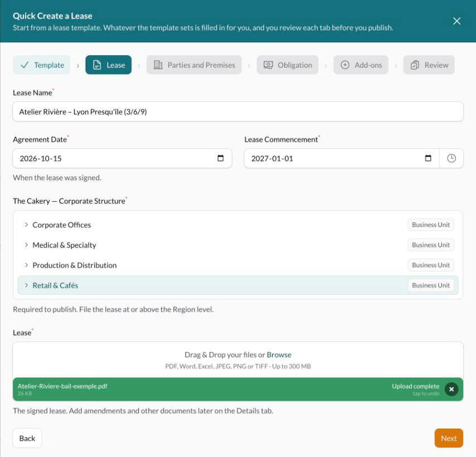476x457 pixels.
Task: Click the Business Unit badge for Medical & Specialty
Action: (431, 245)
